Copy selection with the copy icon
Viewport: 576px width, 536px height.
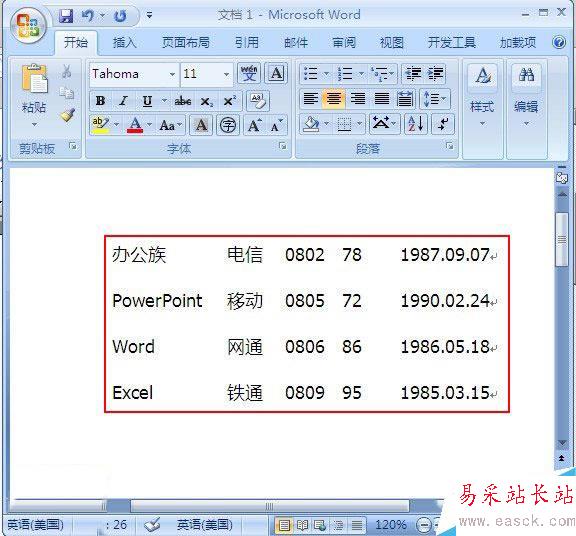[x=66, y=93]
